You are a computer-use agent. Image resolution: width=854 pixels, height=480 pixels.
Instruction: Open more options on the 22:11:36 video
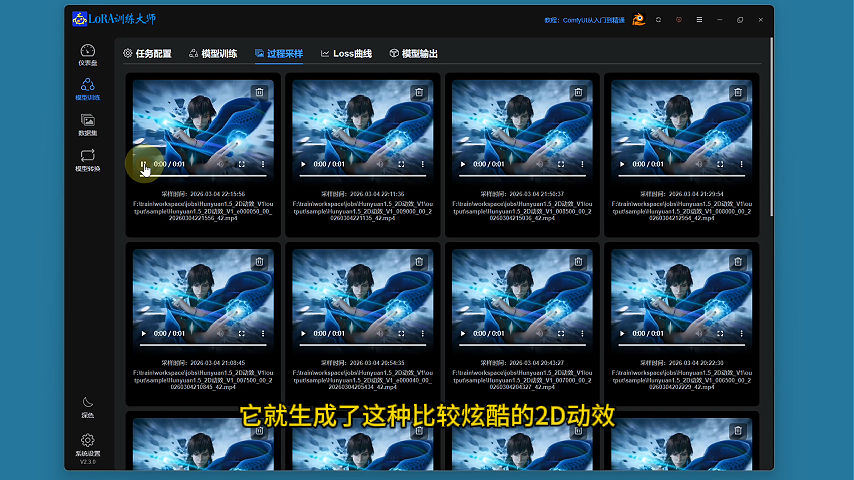(423, 164)
